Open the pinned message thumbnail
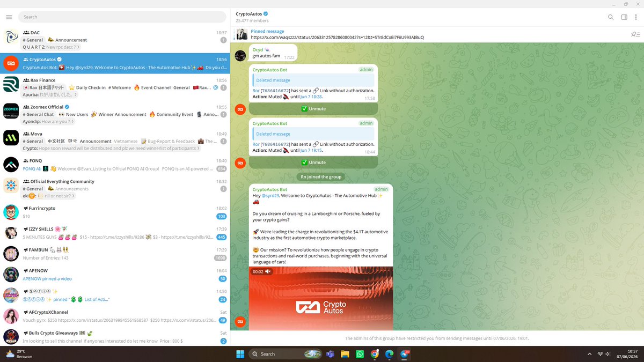This screenshot has width=644, height=362. [x=241, y=34]
